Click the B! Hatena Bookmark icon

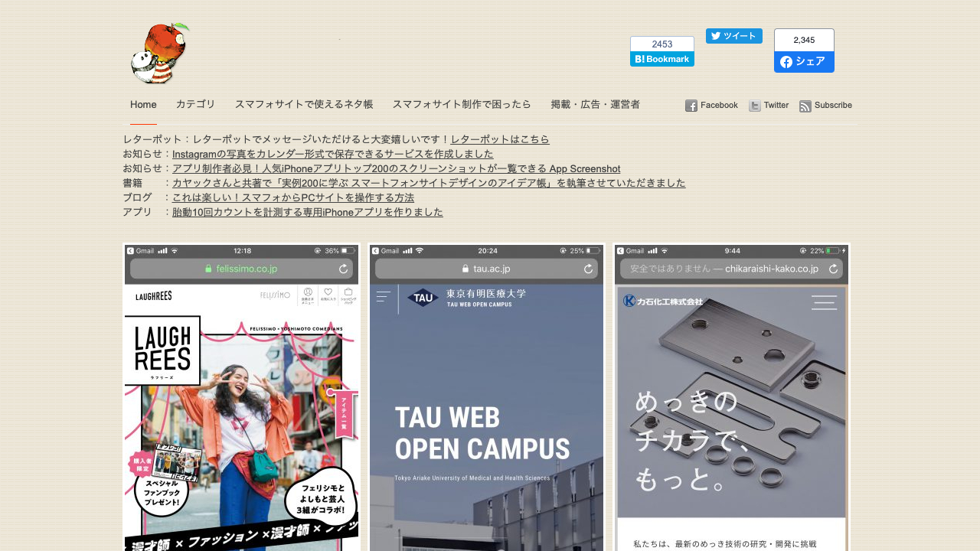[x=639, y=57]
